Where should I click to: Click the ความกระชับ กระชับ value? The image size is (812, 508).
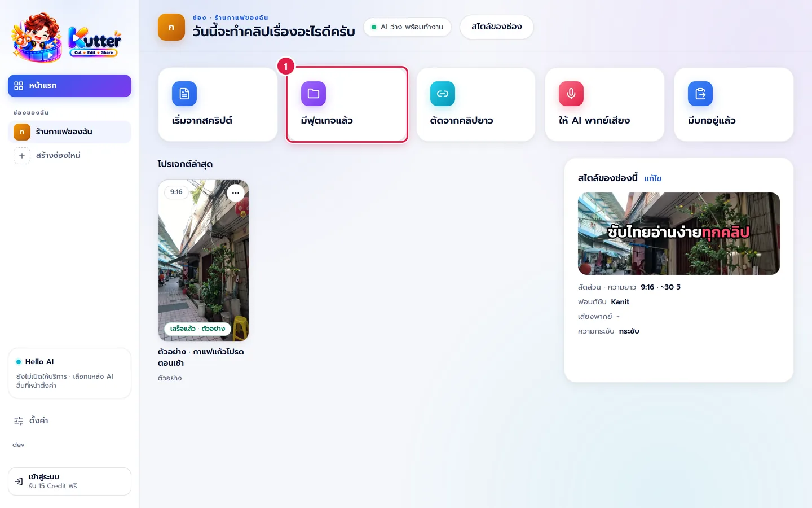629,331
